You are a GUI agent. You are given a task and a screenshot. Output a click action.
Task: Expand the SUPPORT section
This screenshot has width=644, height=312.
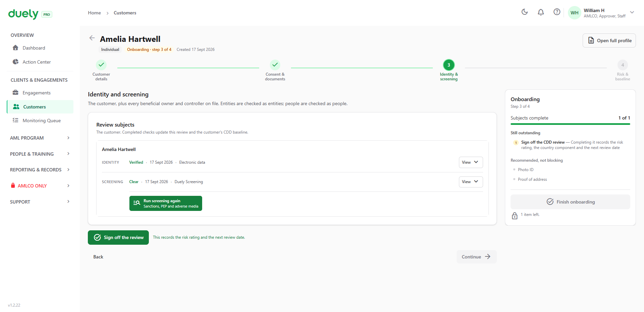[40, 202]
